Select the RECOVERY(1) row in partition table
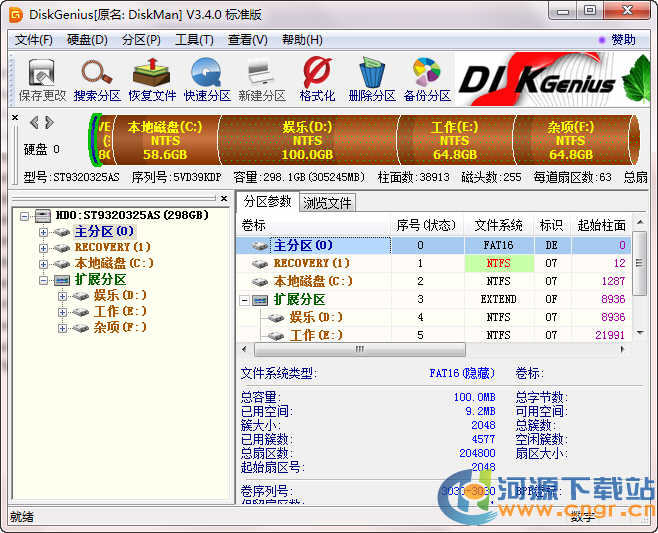Viewport: 658px width, 533px height. (434, 264)
